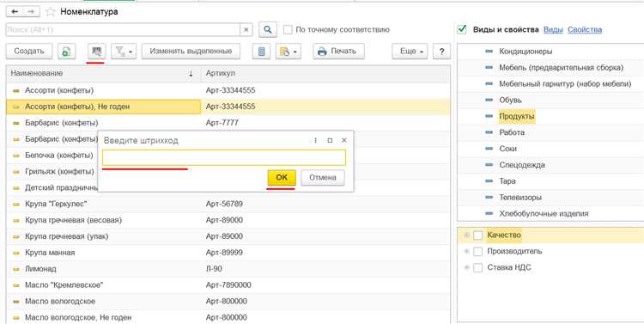
Task: Select the Спецодежда category
Action: pos(522,165)
